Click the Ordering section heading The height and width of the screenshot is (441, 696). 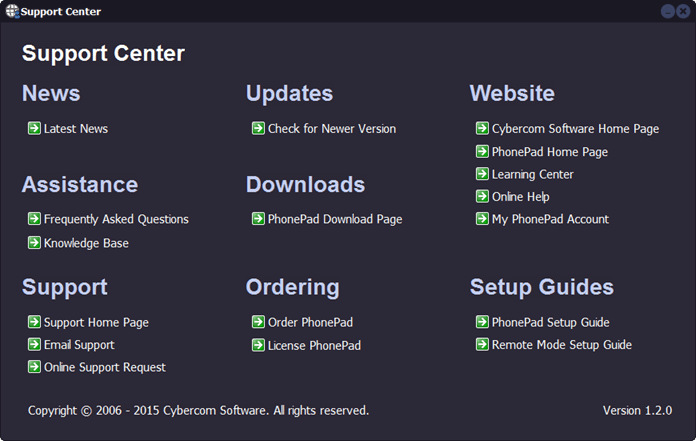293,287
